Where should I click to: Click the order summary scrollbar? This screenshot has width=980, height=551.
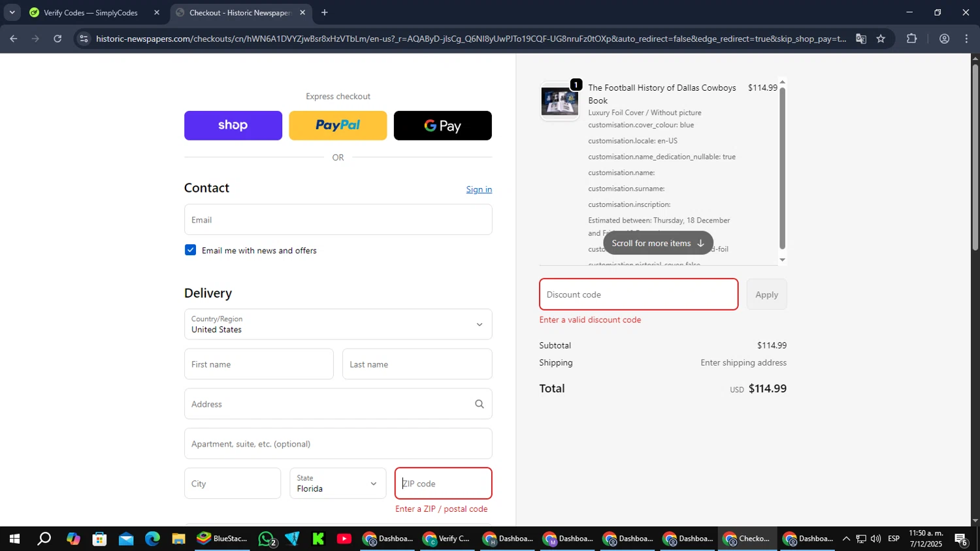[782, 168]
